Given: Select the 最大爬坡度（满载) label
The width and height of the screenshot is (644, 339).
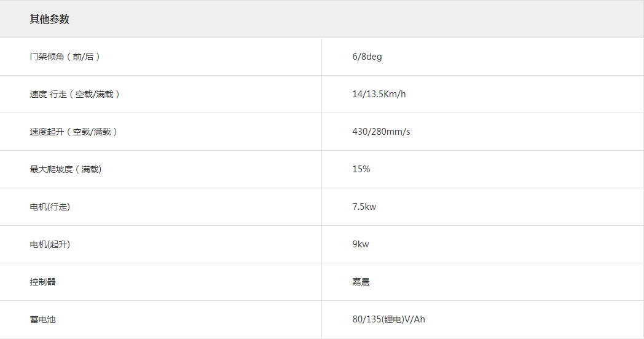Looking at the screenshot, I should [x=65, y=169].
